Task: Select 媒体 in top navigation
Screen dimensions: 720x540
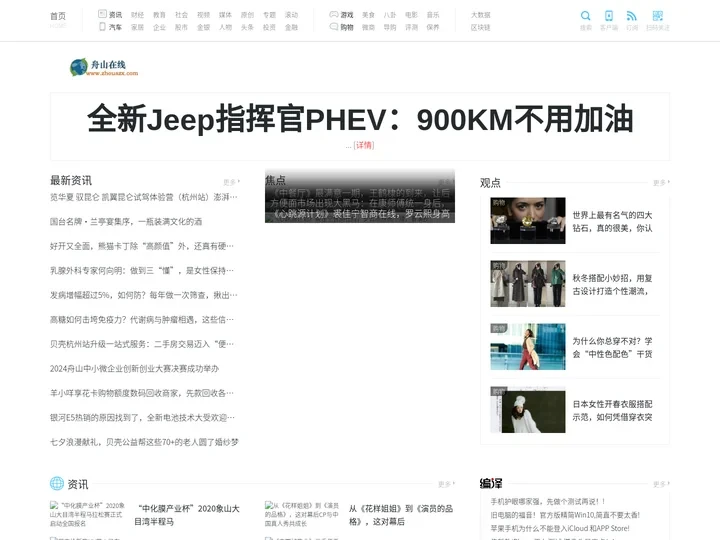Action: tap(225, 15)
